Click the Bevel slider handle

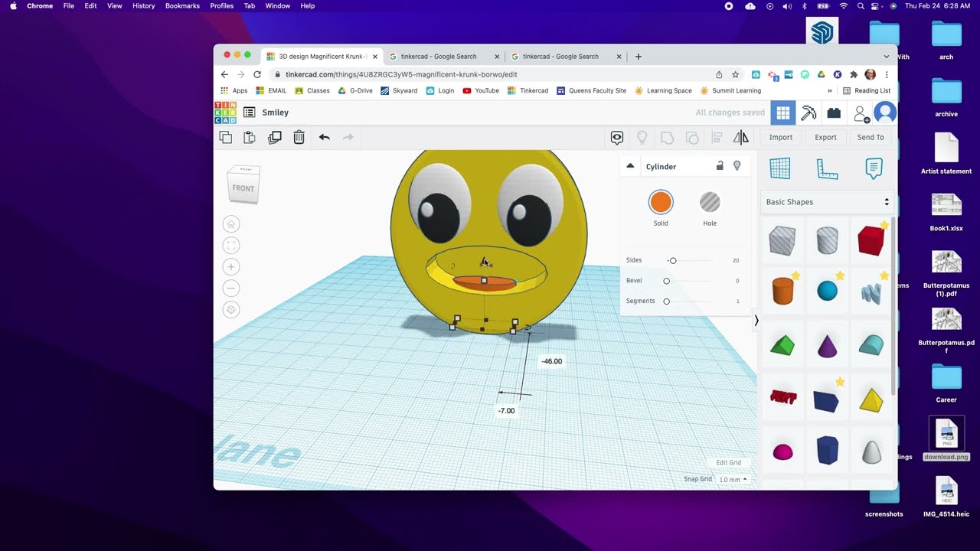pyautogui.click(x=666, y=281)
